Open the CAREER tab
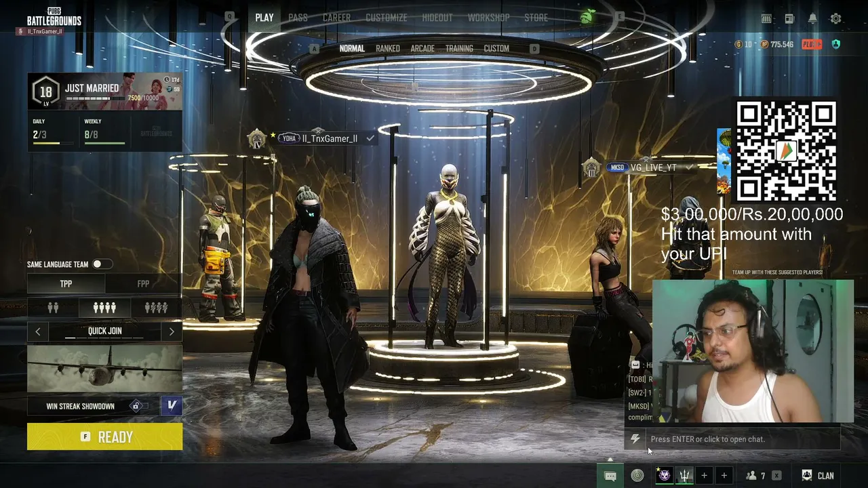Screen dimensions: 868x488 pos(336,18)
